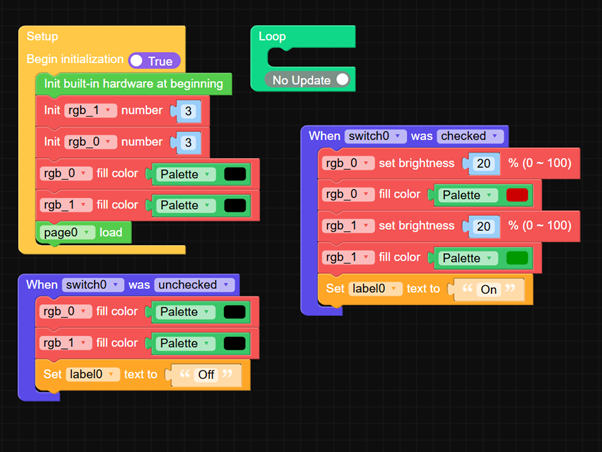The width and height of the screenshot is (602, 452).
Task: Select the Loop block header
Action: pos(272,37)
